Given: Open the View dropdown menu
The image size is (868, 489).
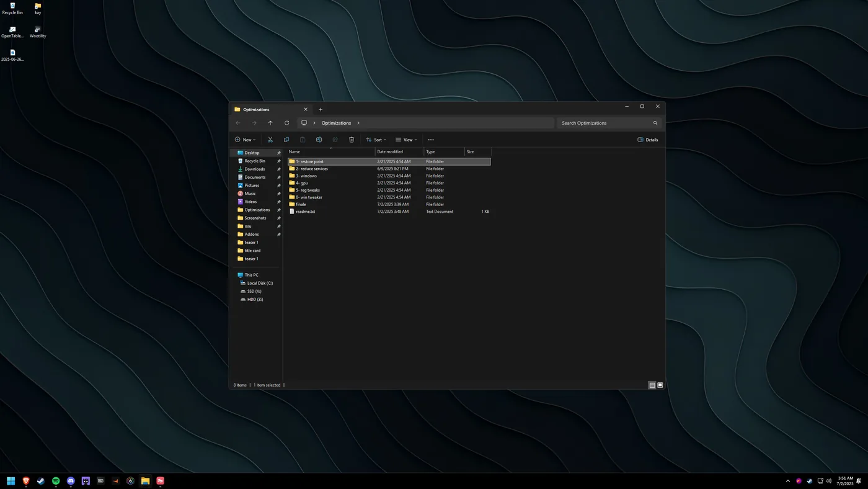Looking at the screenshot, I should coord(406,140).
